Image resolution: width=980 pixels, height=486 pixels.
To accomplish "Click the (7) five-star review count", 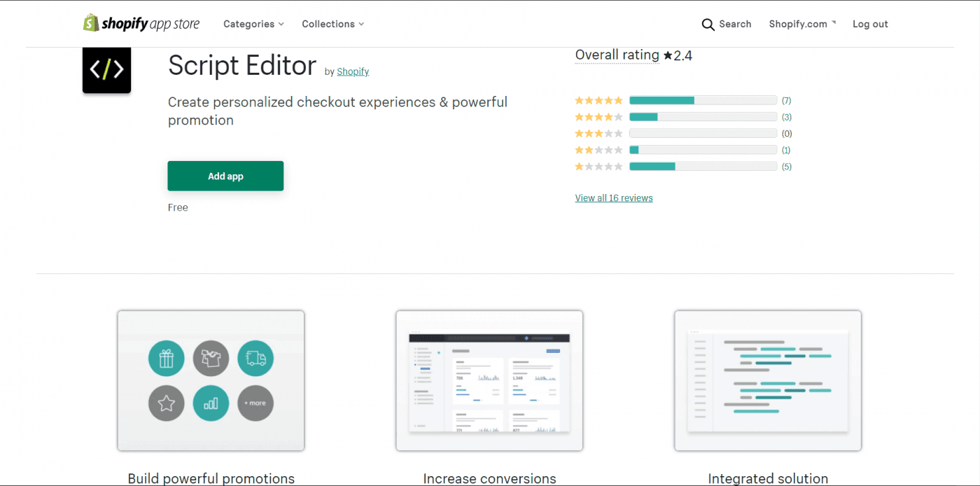I will click(787, 100).
